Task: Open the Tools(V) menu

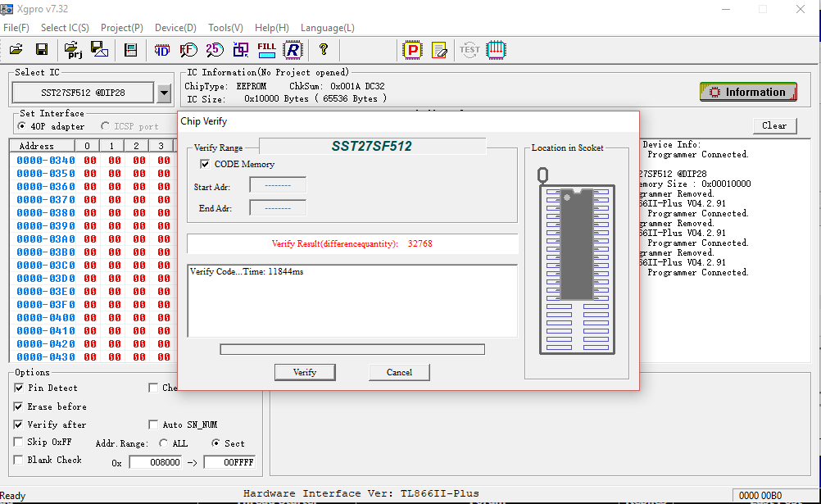Action: (x=225, y=28)
